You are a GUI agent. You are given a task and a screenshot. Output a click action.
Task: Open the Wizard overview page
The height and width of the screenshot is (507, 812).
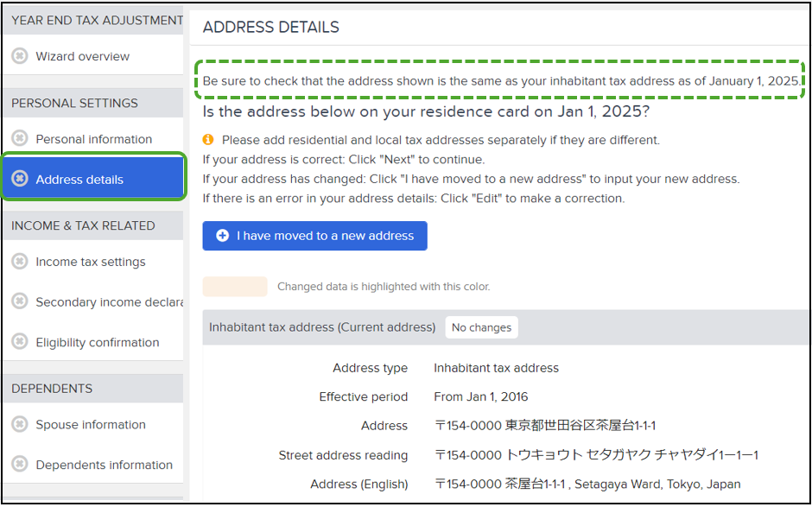[82, 56]
